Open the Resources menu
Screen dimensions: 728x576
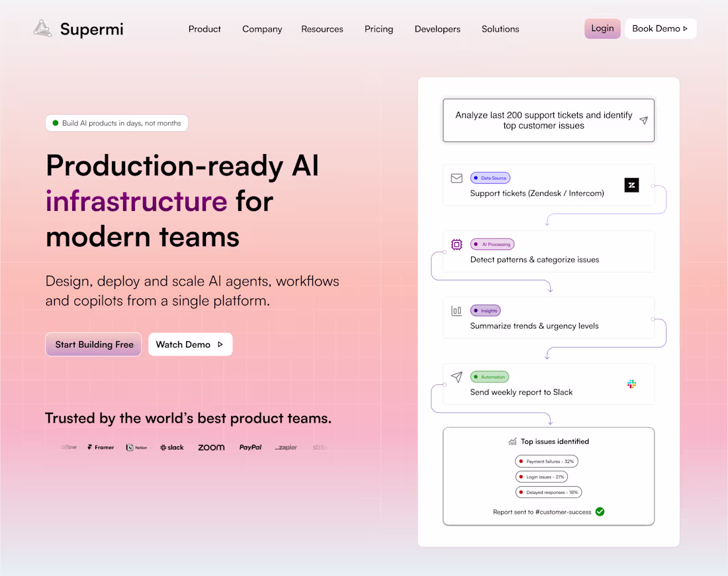322,28
